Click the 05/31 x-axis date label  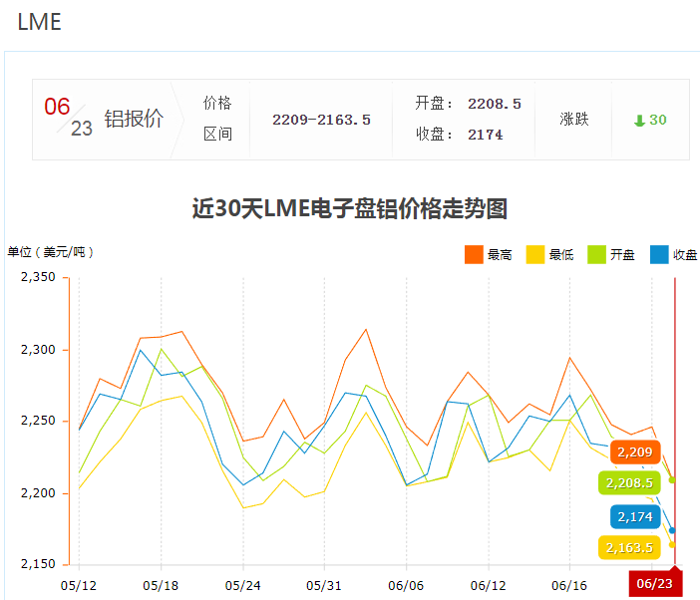coord(324,585)
